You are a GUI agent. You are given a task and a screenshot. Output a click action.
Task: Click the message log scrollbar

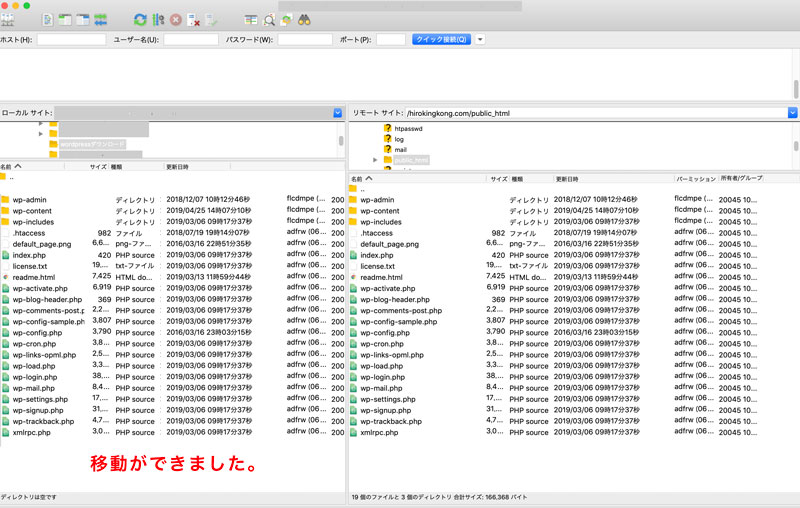pos(796,89)
